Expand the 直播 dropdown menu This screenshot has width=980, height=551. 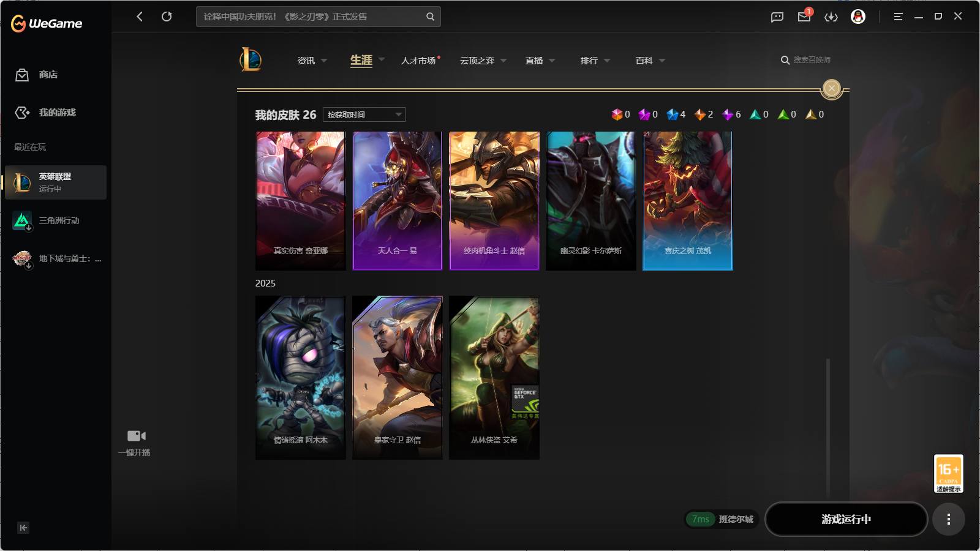552,61
